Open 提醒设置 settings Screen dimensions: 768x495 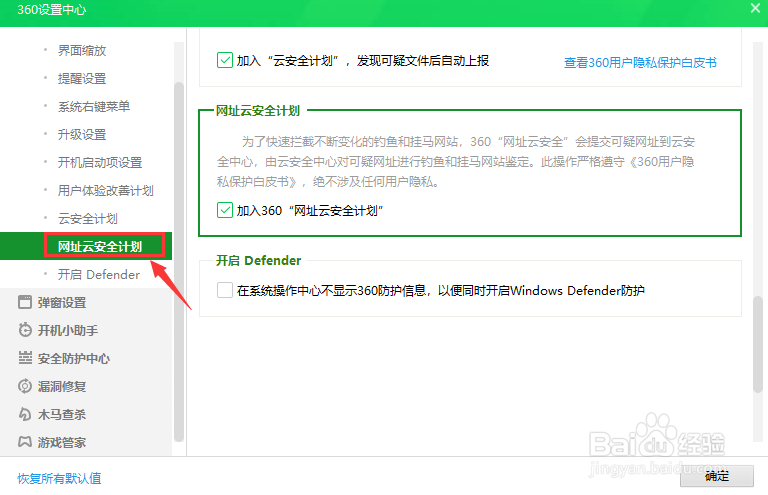coord(82,78)
